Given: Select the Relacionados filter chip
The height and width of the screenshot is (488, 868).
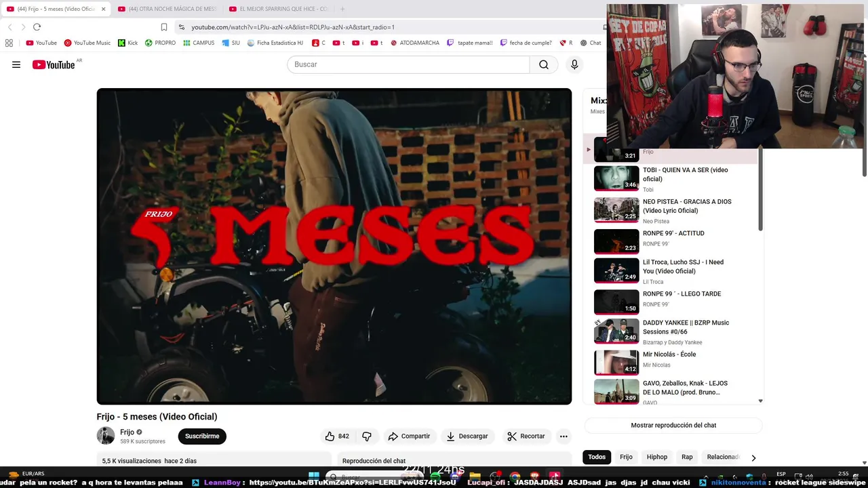Looking at the screenshot, I should (723, 457).
